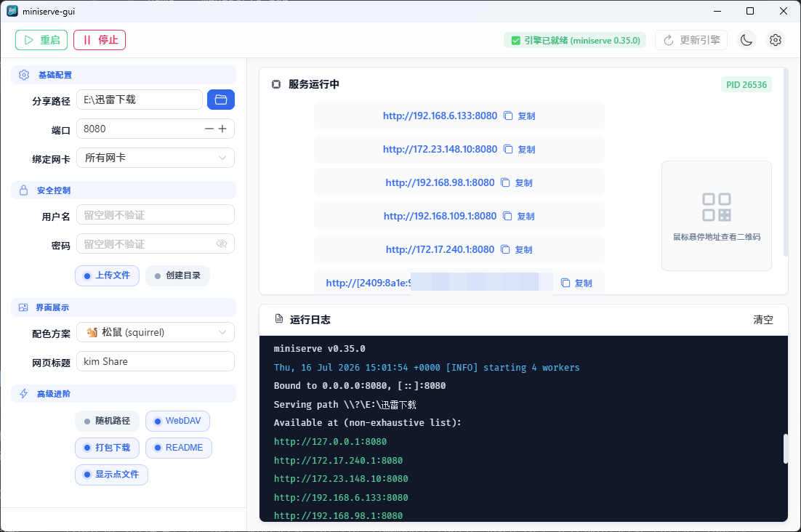Click PID 26536 badge
This screenshot has width=801, height=532.
click(746, 85)
